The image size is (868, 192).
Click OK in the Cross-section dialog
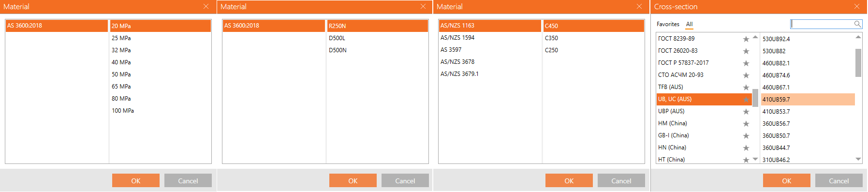click(786, 180)
